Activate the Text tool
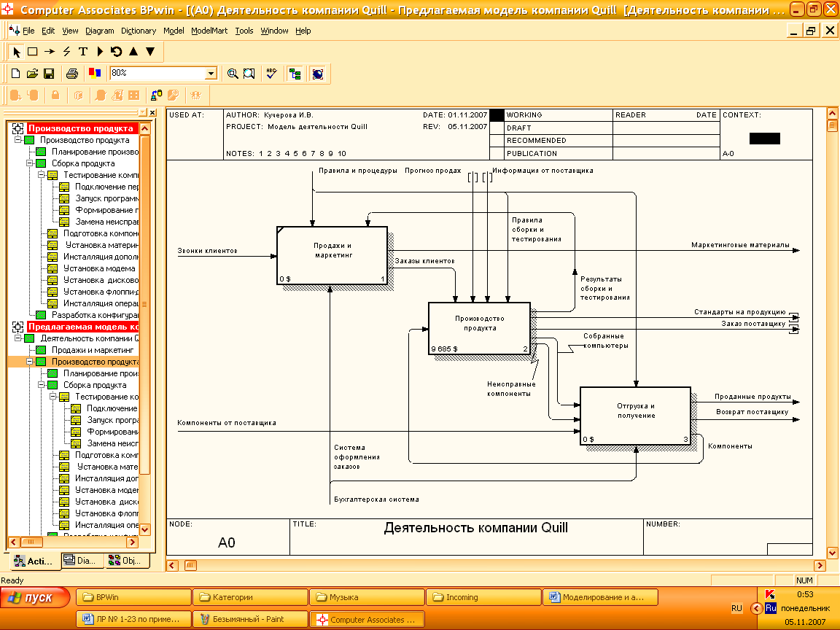The image size is (840, 630). click(x=83, y=52)
